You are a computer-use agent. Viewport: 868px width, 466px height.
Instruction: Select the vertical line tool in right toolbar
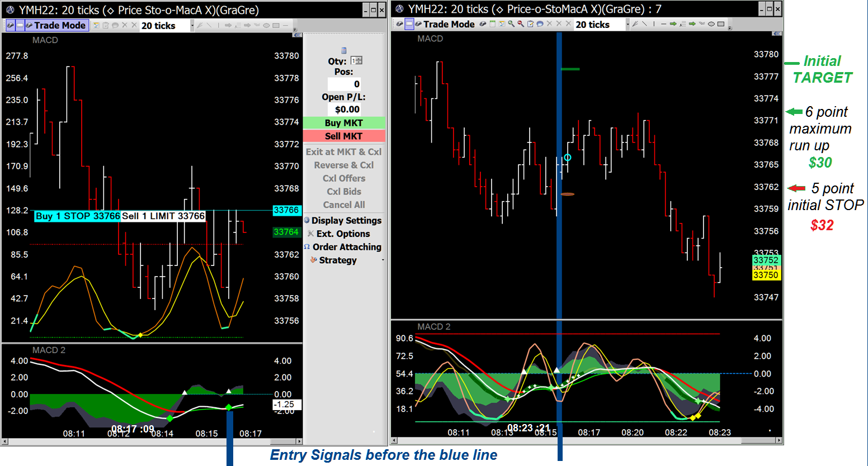pyautogui.click(x=654, y=24)
